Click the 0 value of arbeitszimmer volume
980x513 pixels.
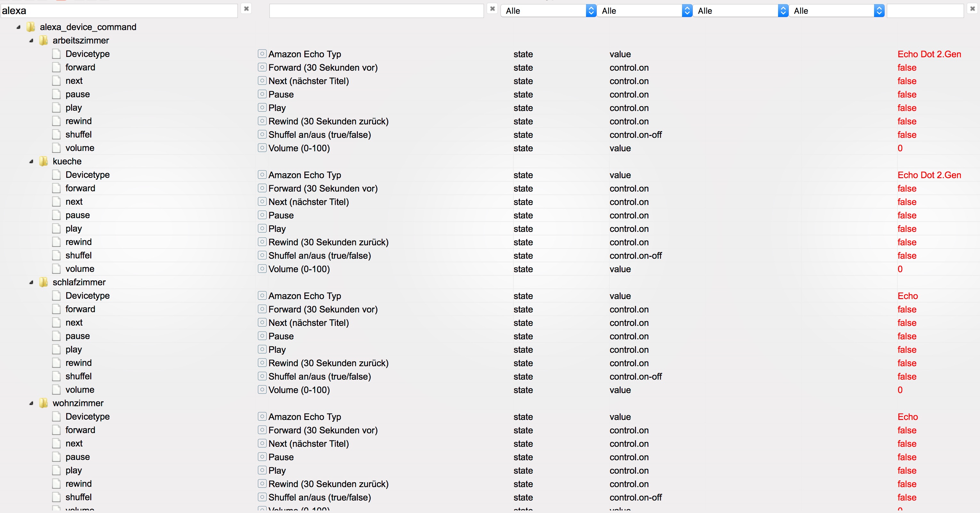[x=900, y=148]
